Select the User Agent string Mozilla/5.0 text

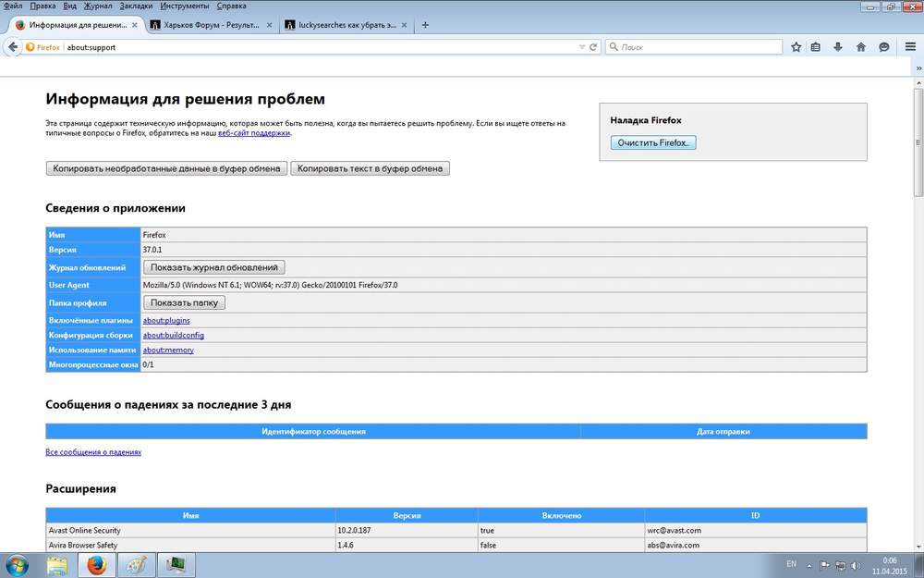point(270,285)
